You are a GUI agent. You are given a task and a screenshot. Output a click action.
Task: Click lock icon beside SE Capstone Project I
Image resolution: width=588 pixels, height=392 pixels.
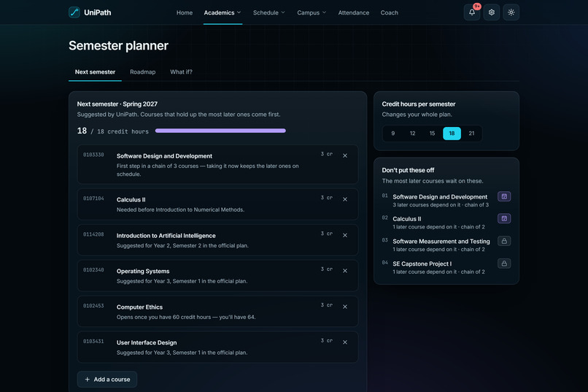click(504, 264)
